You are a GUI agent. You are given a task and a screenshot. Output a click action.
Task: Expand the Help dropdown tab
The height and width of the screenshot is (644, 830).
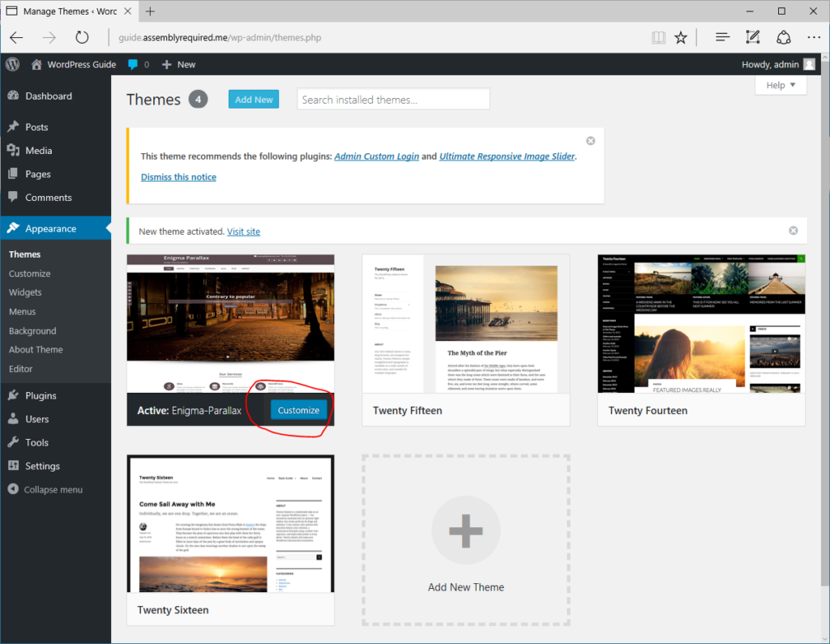tap(781, 85)
